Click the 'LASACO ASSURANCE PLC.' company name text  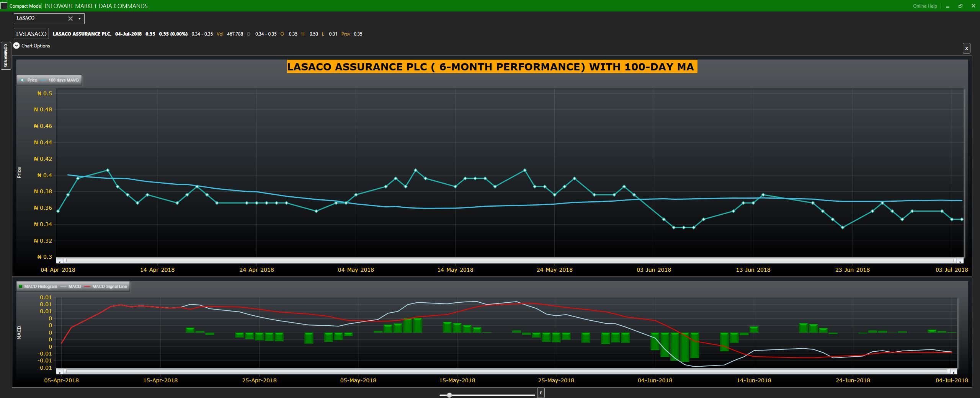click(x=82, y=34)
